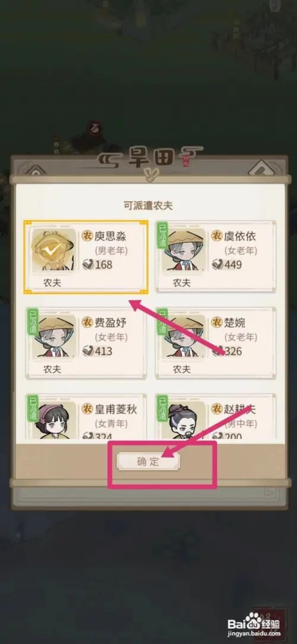Select farmer 虞依依 avatar
This screenshot has height=644, width=297.
click(184, 249)
